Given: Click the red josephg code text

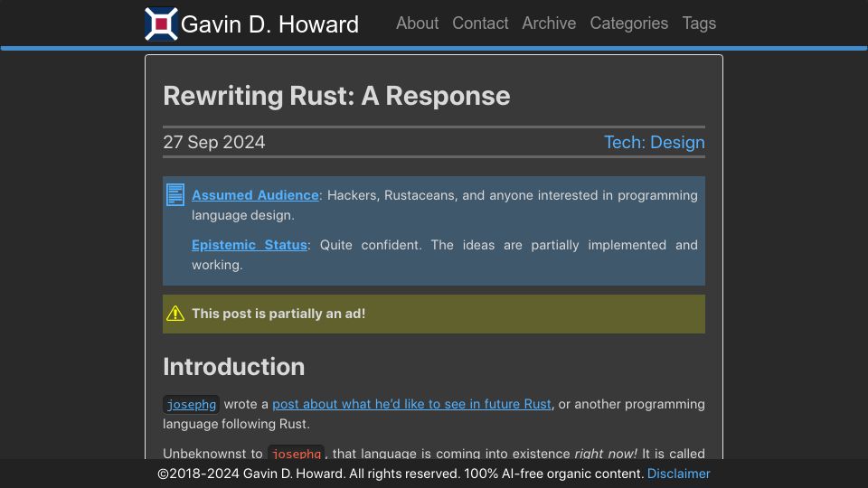Looking at the screenshot, I should point(297,453).
